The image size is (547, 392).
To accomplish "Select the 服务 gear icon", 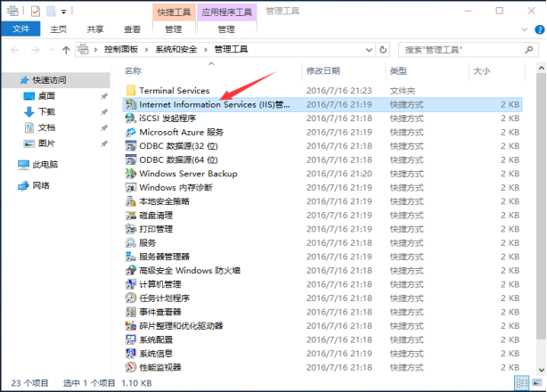I will (x=131, y=242).
